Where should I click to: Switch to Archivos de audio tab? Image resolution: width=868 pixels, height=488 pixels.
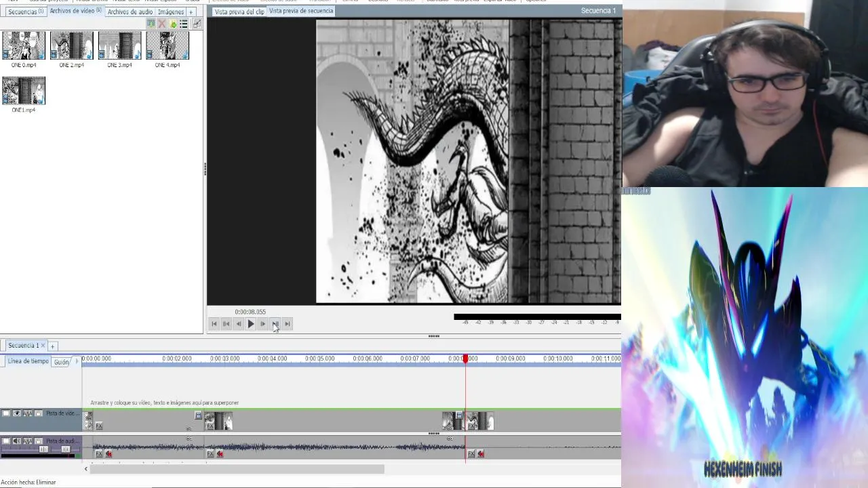tap(130, 12)
